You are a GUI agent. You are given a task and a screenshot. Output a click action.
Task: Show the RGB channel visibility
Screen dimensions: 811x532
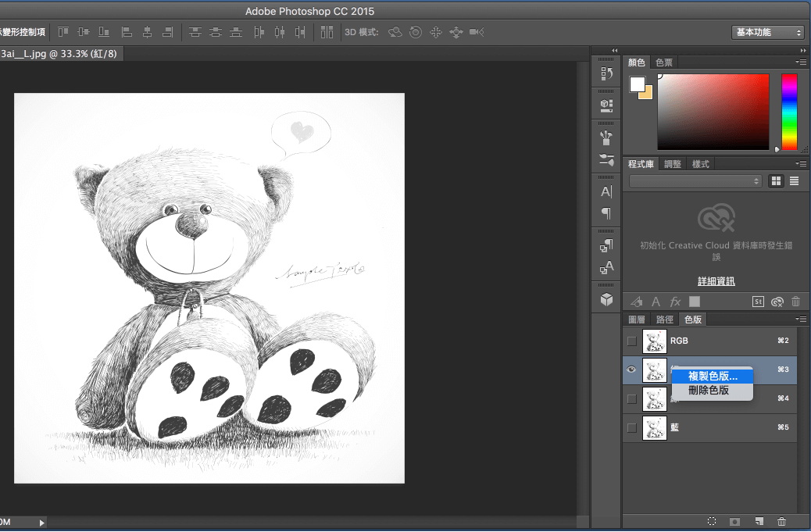[x=632, y=341]
